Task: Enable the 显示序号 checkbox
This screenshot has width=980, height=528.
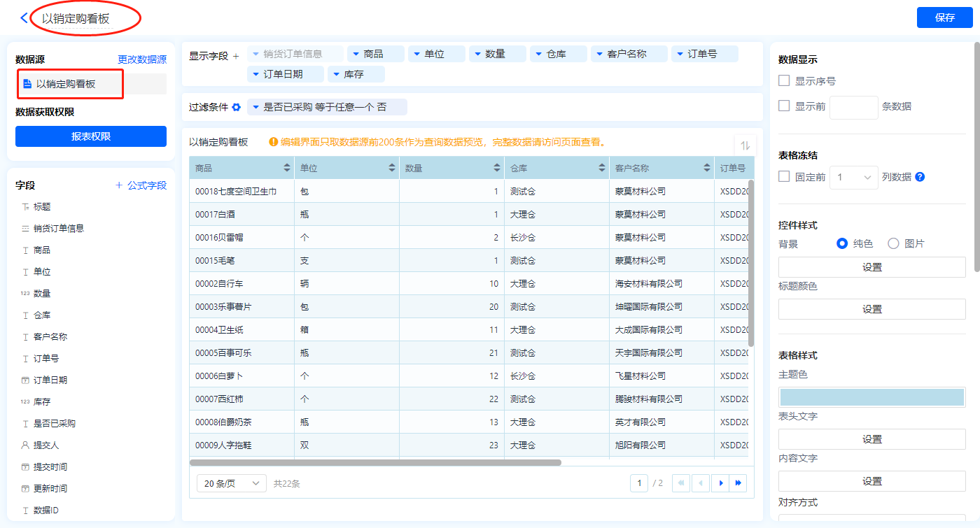Action: click(785, 81)
